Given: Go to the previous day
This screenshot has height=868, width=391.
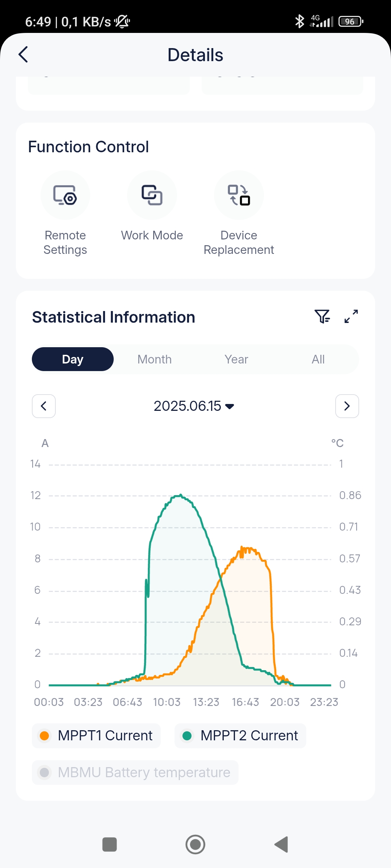Looking at the screenshot, I should point(44,406).
